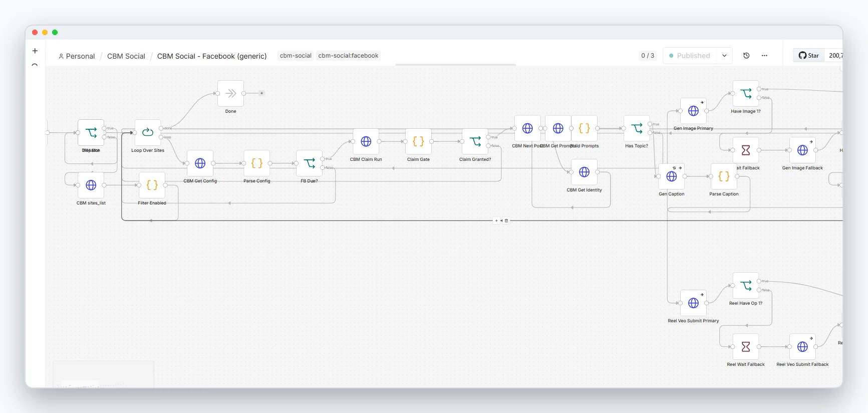868x413 pixels.
Task: Select the Reel Veo Submit Fallback node
Action: (802, 346)
